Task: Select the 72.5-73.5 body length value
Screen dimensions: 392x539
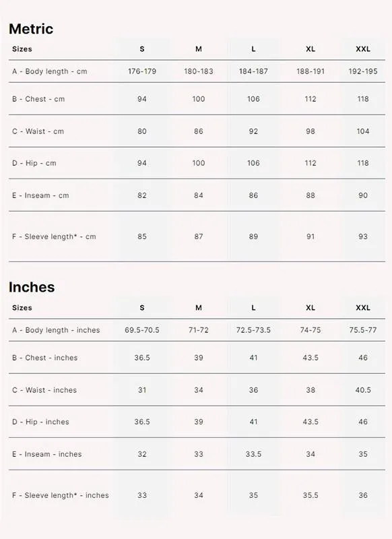Action: click(x=253, y=330)
